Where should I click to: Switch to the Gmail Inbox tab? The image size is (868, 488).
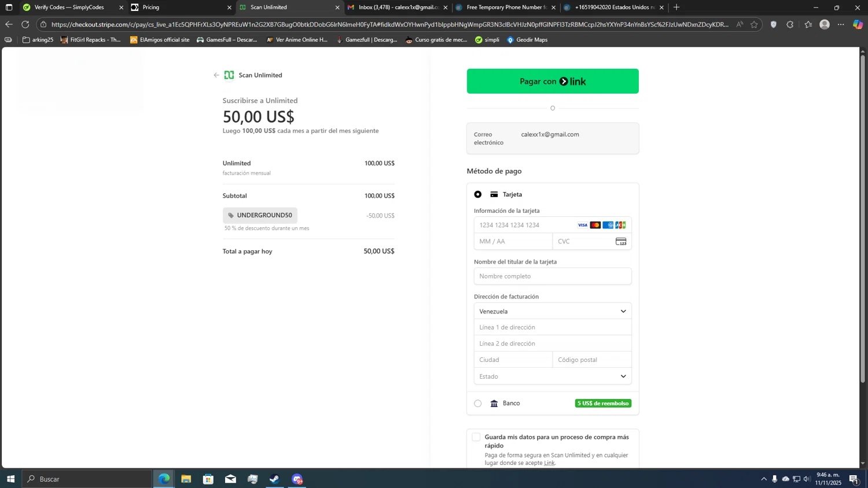tap(398, 8)
